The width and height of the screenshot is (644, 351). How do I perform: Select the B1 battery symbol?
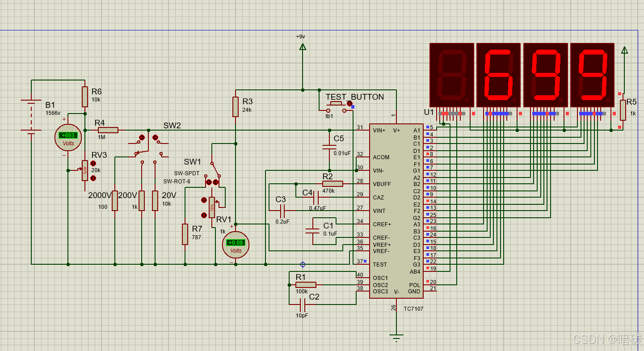point(31,116)
